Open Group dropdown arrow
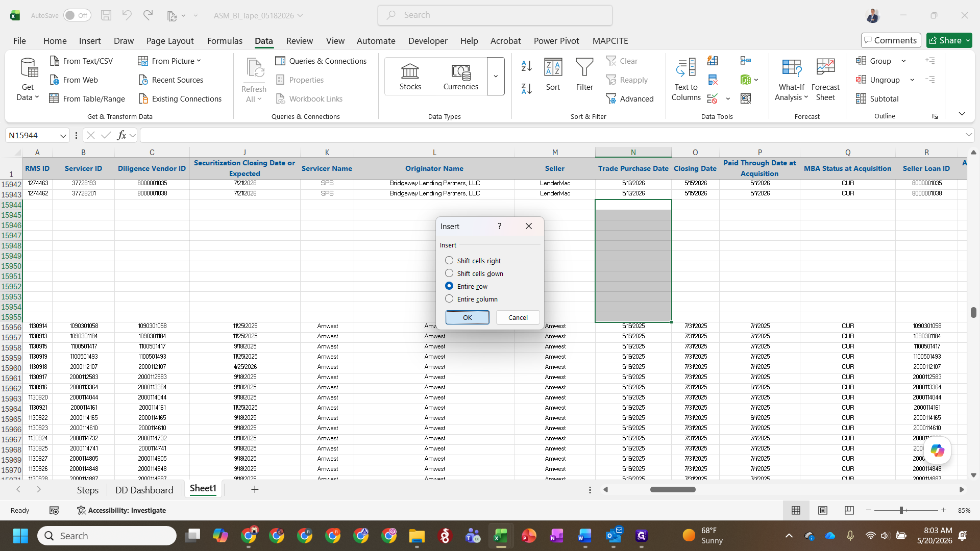Screen dimensions: 980x551 [903, 61]
